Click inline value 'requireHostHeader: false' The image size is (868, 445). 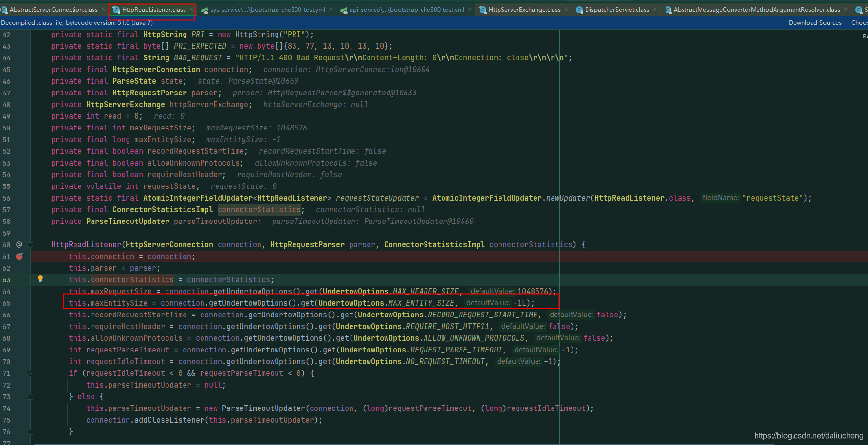pos(290,175)
